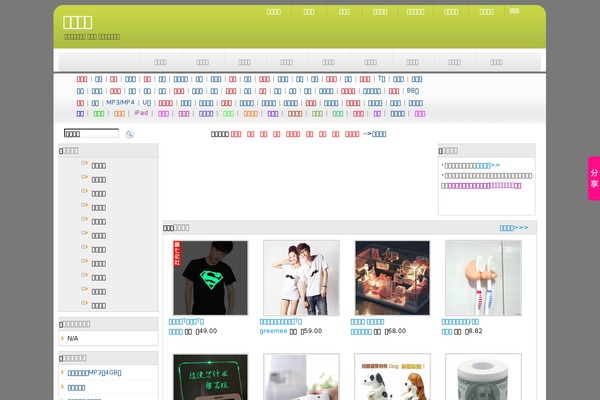Open the green neon message board thumbnail
This screenshot has width=600, height=400.
point(210,377)
